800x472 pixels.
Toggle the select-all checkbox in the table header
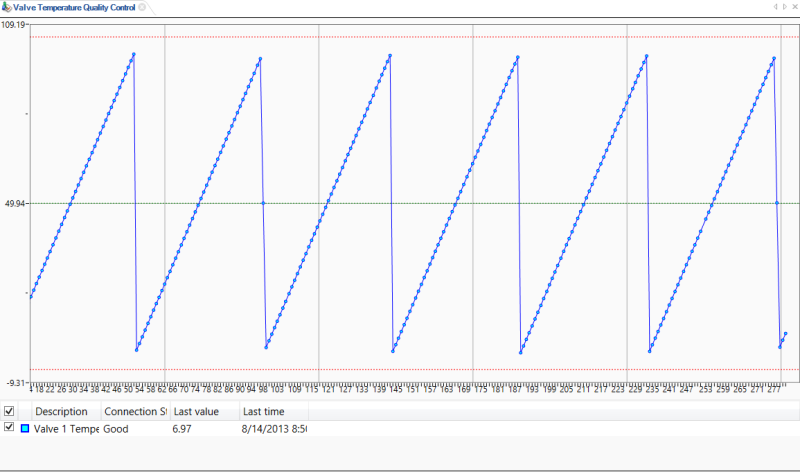click(9, 411)
